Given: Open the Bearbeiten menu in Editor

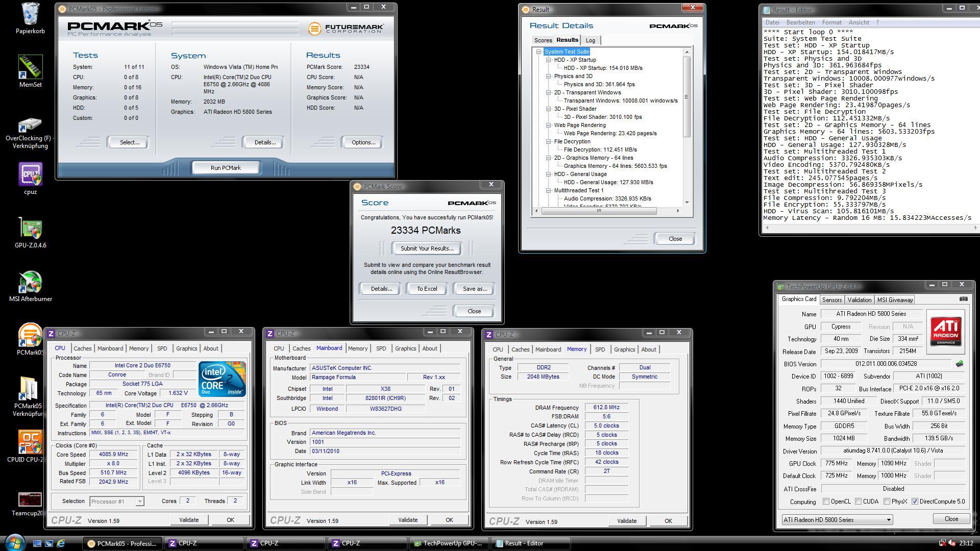Looking at the screenshot, I should point(800,22).
